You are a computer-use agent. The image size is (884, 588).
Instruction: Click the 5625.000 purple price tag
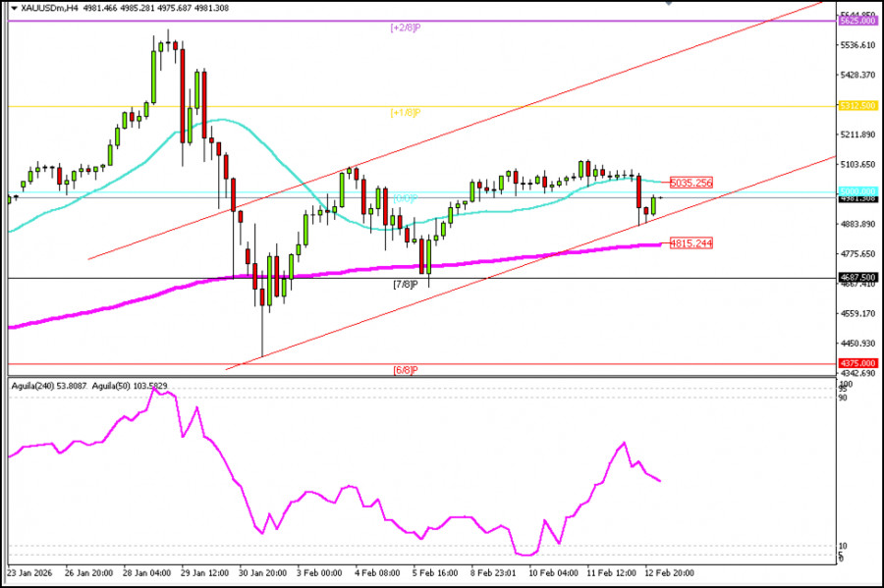click(x=857, y=21)
